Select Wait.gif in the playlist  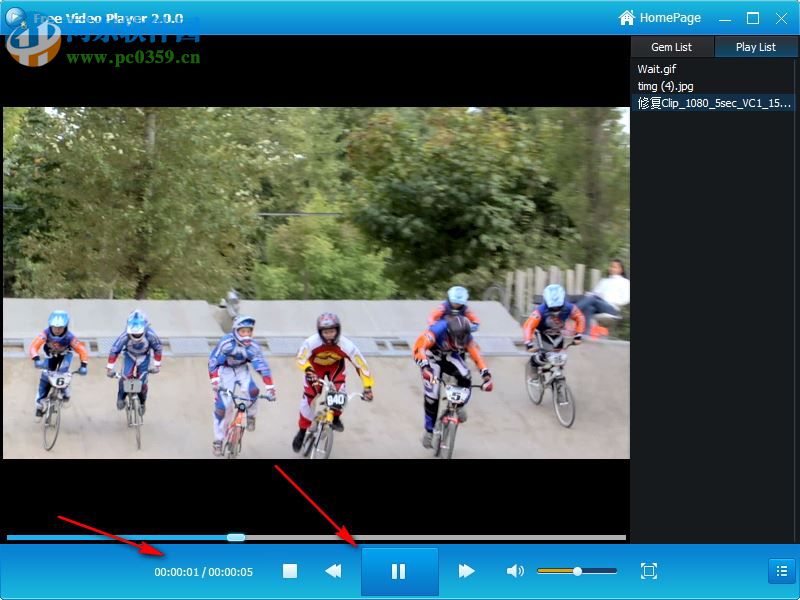point(655,69)
